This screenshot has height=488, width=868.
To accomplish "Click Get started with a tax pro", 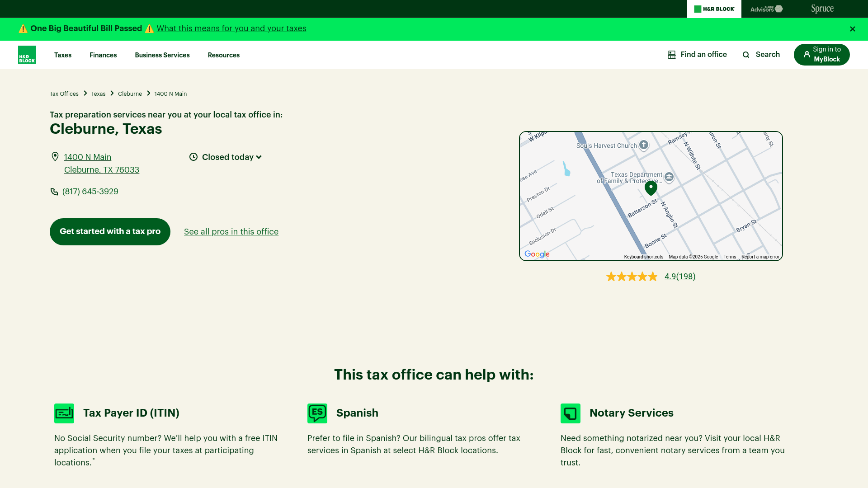I will (110, 232).
